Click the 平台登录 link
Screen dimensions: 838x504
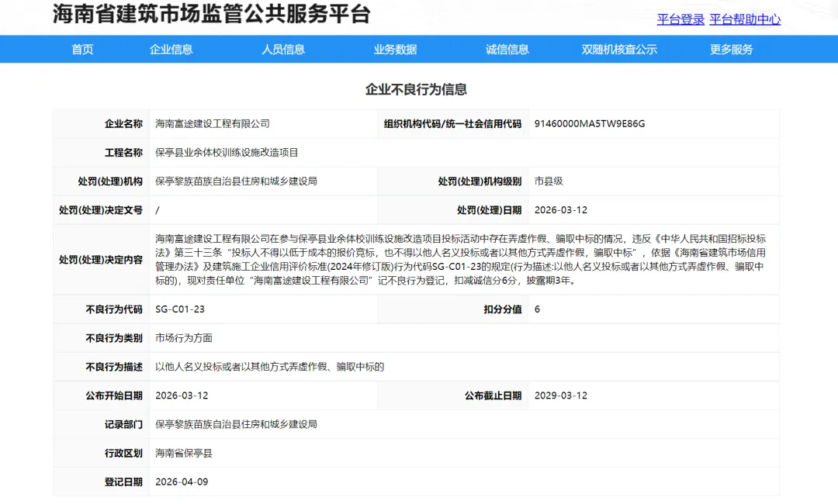pos(680,19)
